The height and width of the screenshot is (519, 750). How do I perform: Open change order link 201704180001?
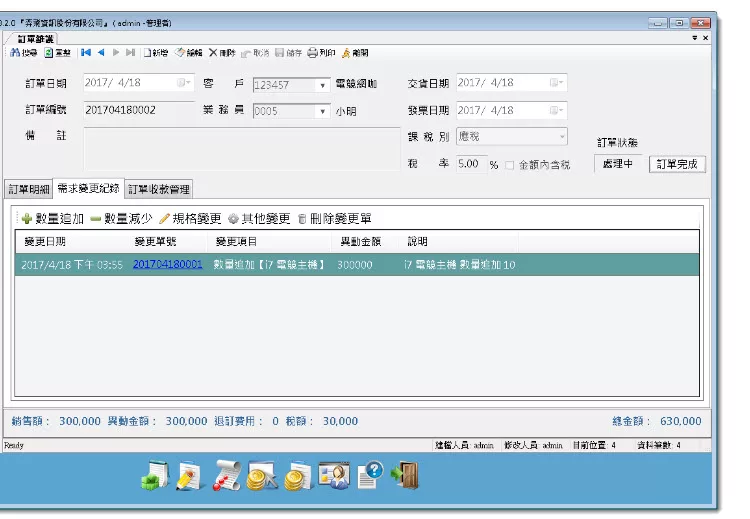tap(167, 265)
